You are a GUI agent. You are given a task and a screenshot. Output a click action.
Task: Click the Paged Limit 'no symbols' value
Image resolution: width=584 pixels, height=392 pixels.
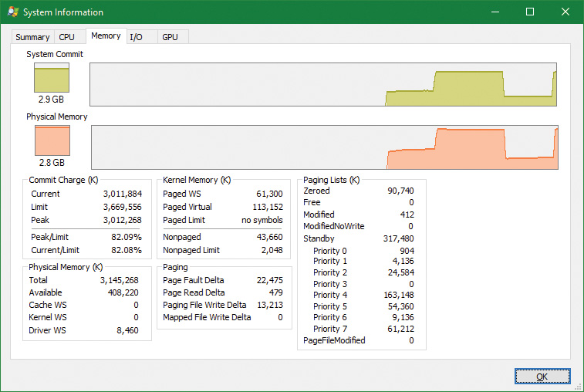click(x=262, y=220)
